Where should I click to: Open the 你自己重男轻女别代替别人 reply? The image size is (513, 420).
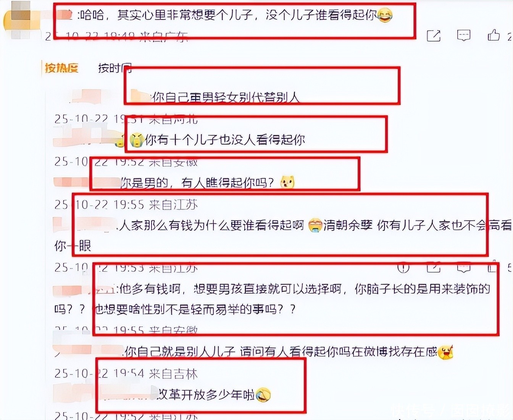point(225,97)
